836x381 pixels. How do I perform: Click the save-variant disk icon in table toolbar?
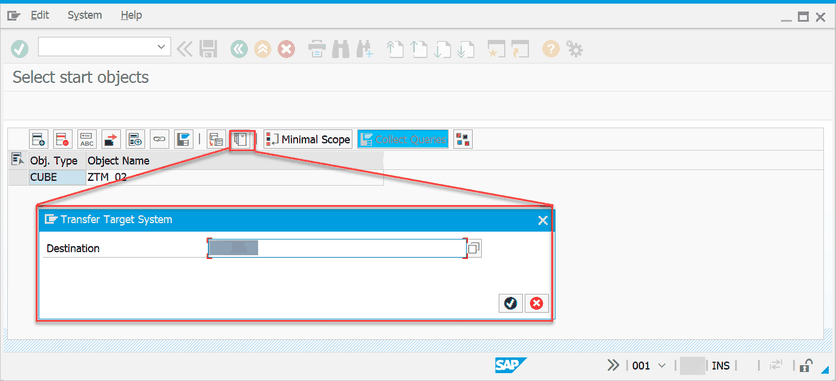(x=183, y=140)
